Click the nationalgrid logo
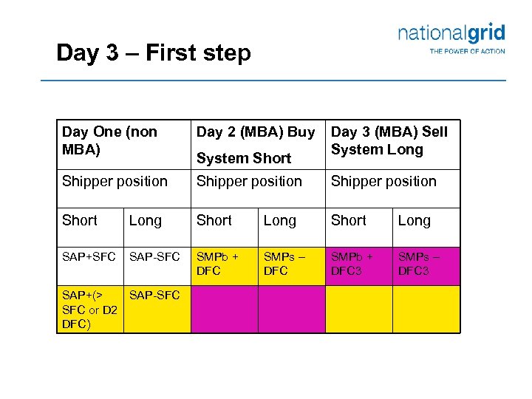Screen dimensions: 532x399 (451, 33)
